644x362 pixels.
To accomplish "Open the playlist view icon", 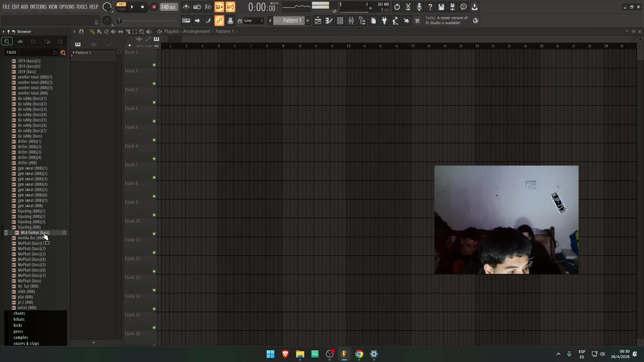I will click(318, 21).
